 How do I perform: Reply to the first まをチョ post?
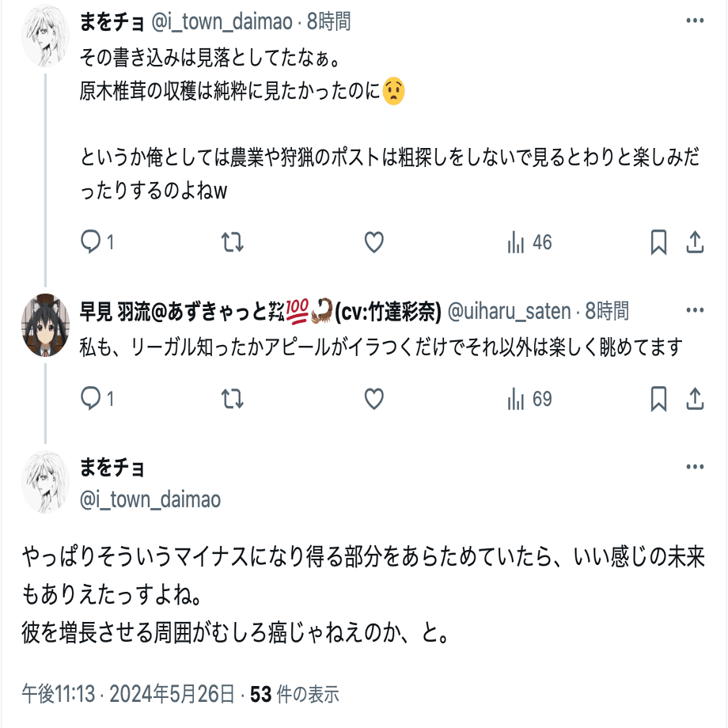(x=92, y=243)
